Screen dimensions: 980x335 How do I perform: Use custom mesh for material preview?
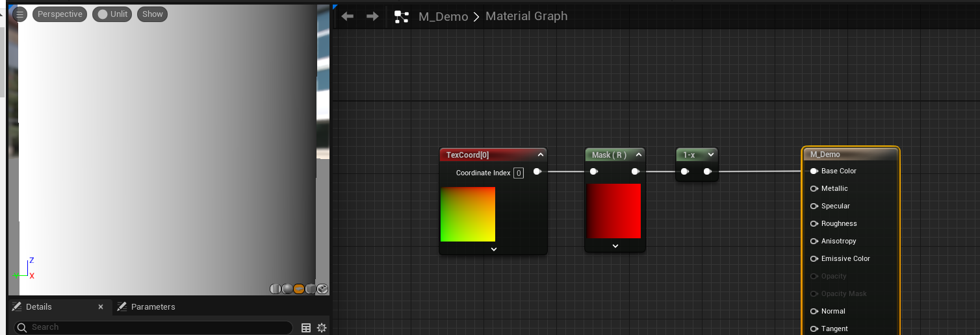tap(322, 289)
